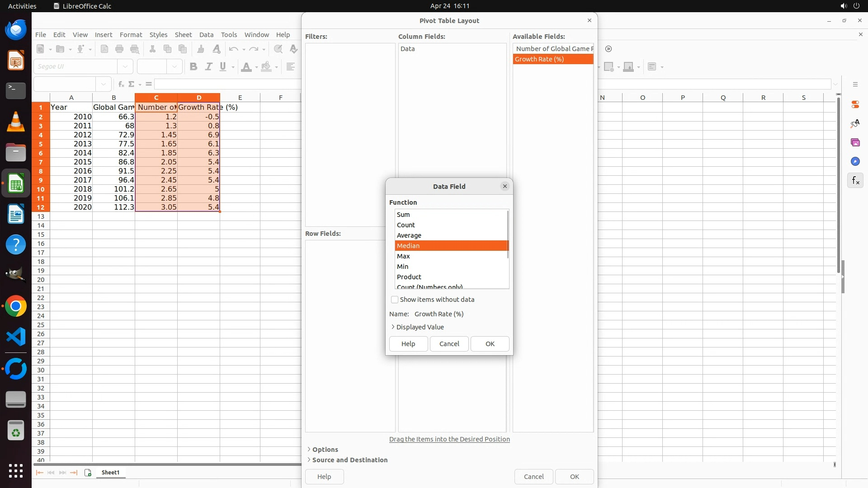868x488 pixels.
Task: Open the sidebar Navigator compass icon
Action: click(855, 162)
